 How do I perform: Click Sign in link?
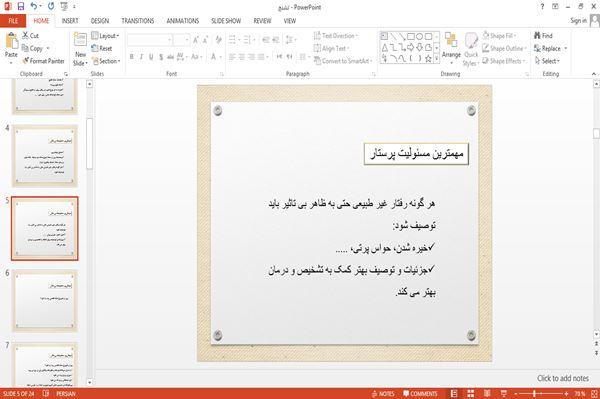(578, 21)
